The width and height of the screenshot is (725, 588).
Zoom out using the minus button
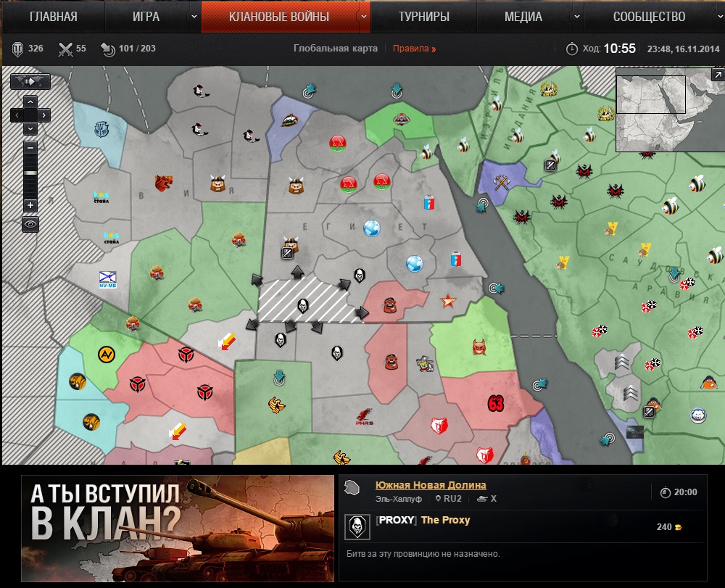30,148
